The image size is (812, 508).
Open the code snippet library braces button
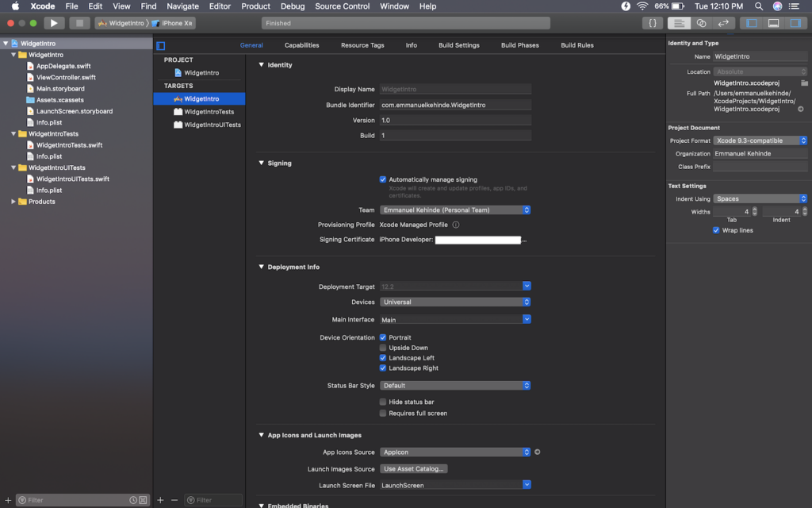653,23
